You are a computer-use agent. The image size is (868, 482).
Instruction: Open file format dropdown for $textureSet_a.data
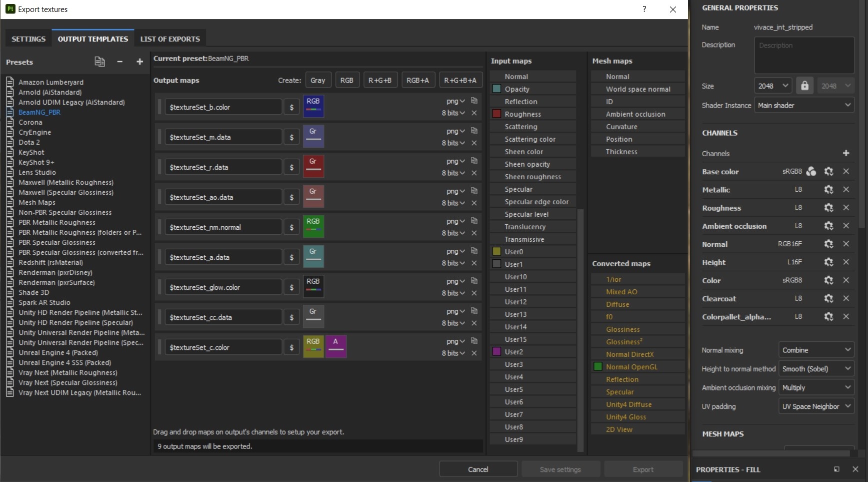point(455,251)
